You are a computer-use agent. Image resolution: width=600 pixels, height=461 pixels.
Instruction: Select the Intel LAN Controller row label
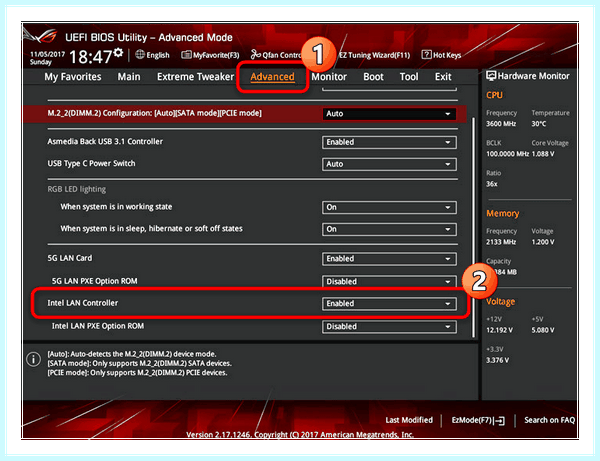[83, 303]
